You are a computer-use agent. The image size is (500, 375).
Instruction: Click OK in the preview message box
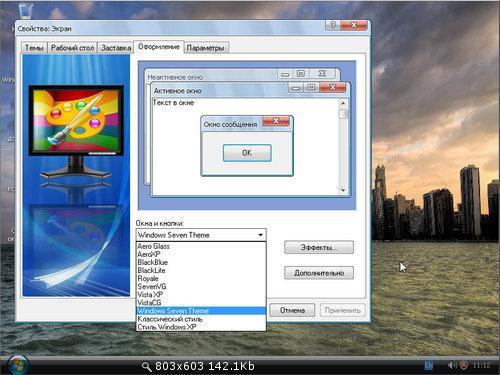247,153
